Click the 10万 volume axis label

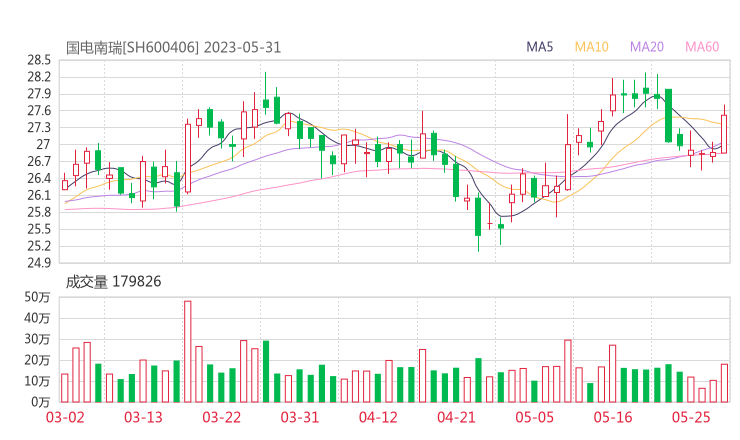click(x=37, y=381)
